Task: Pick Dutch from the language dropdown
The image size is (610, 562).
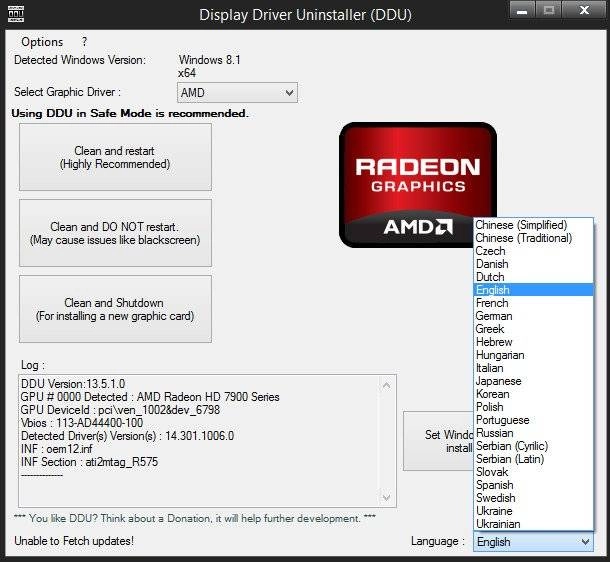Action: (x=533, y=277)
